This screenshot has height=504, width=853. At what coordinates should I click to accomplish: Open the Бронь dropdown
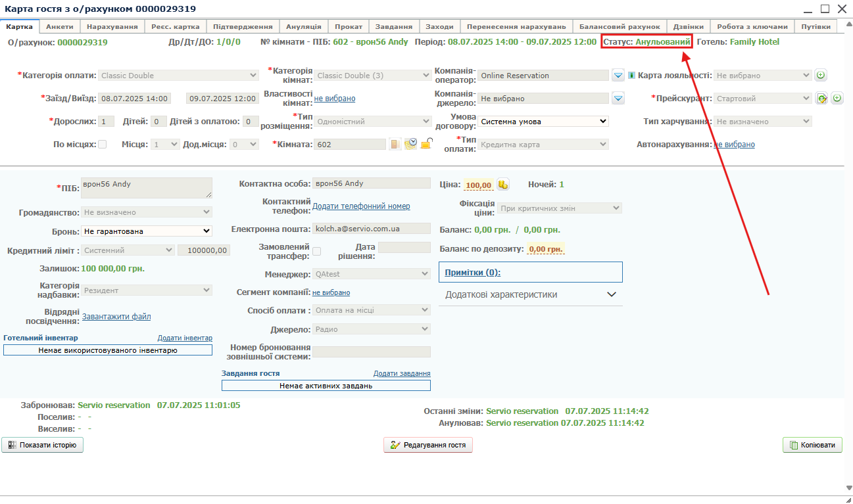tap(146, 231)
